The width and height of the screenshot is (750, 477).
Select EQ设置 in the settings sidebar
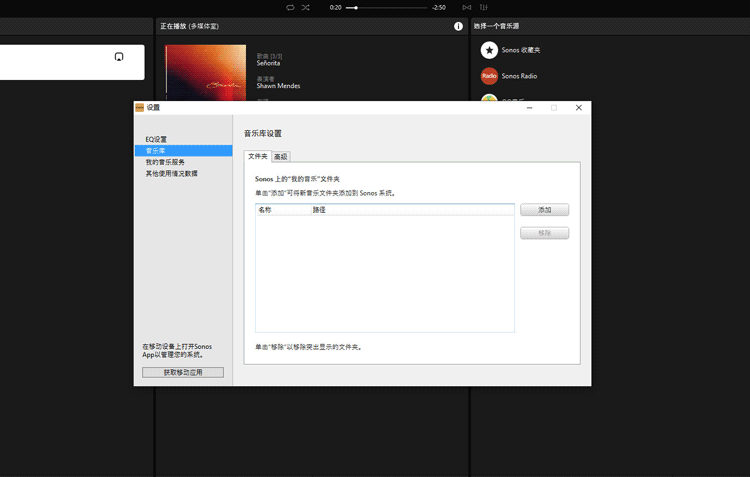[x=156, y=139]
